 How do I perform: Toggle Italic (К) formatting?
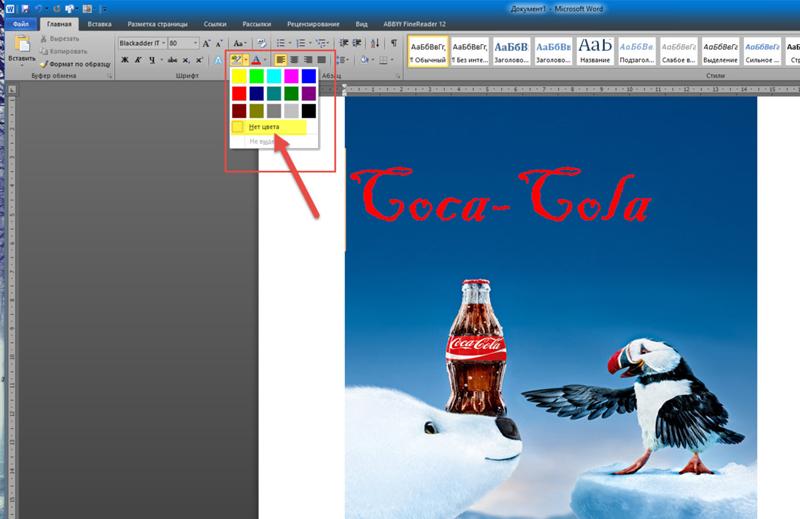pos(138,60)
